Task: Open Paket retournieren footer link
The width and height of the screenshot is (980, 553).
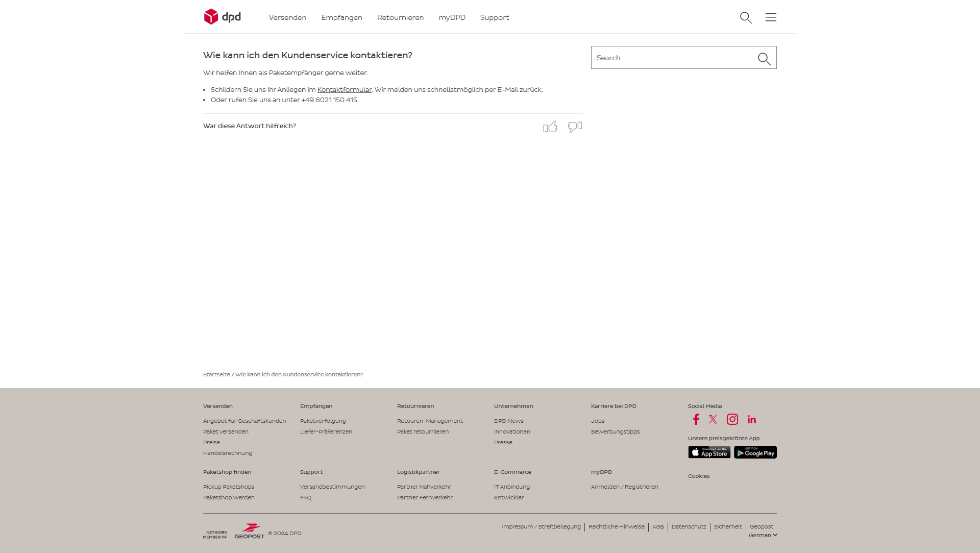Action: (x=423, y=431)
